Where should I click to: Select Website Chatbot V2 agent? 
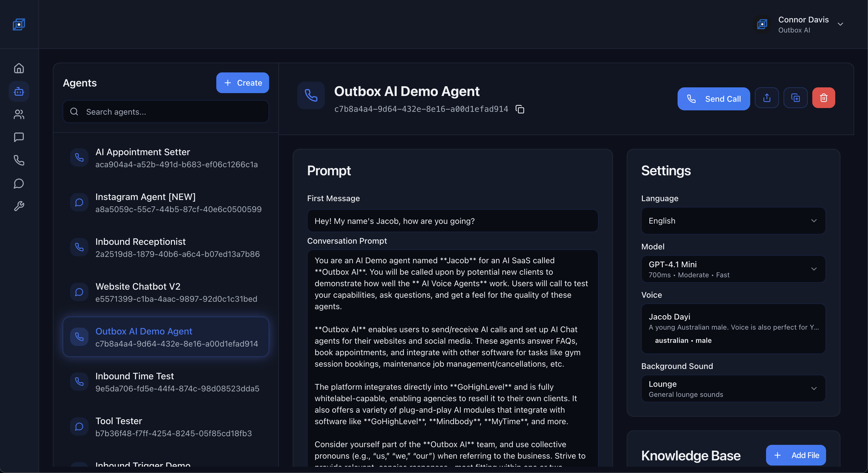click(x=165, y=292)
